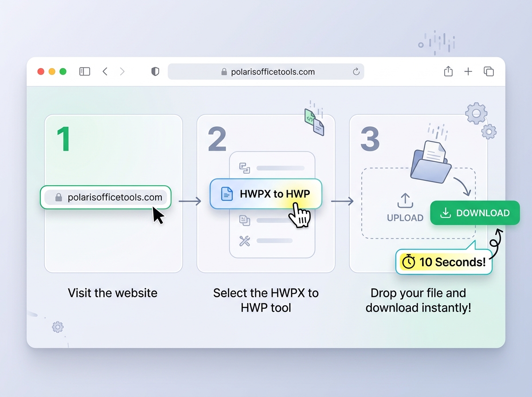Click the step 1 polarisofficetools.com URL field

pos(106,197)
